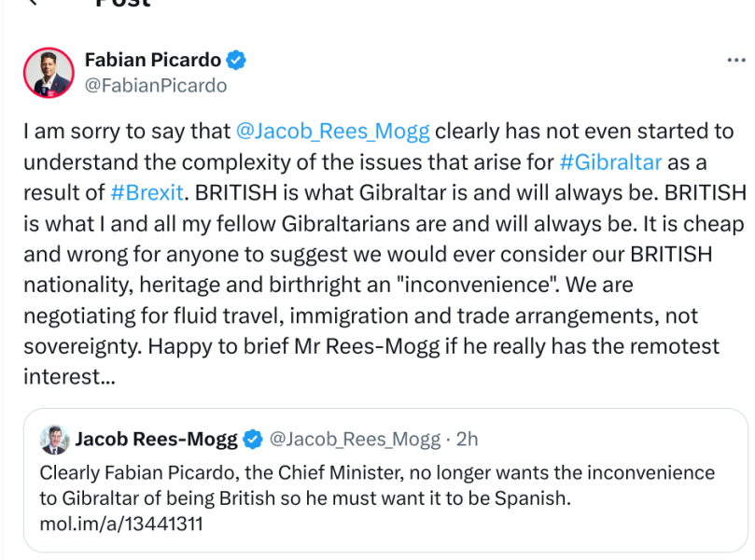Follow the @Jacob_Rees_Mogg mention in the post text
The height and width of the screenshot is (560, 755).
332,132
